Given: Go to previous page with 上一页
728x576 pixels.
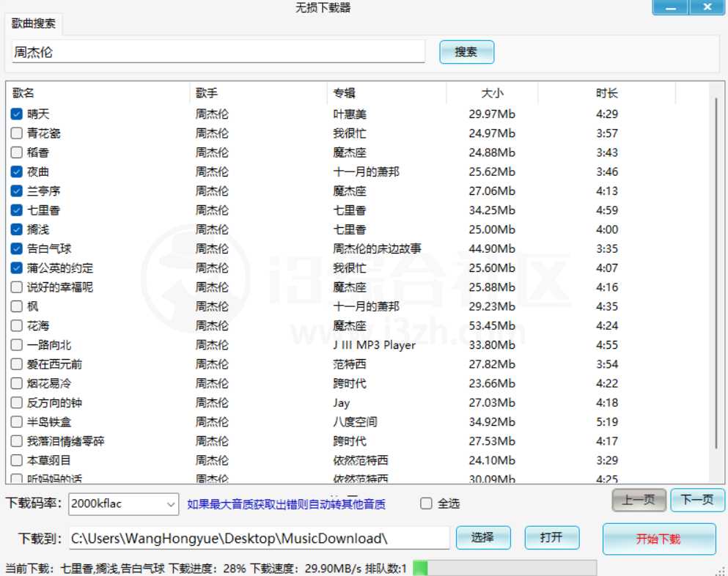Looking at the screenshot, I should point(639,500).
